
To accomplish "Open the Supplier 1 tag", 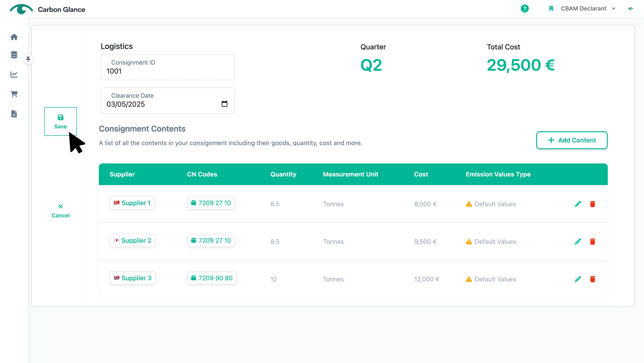I will 132,203.
